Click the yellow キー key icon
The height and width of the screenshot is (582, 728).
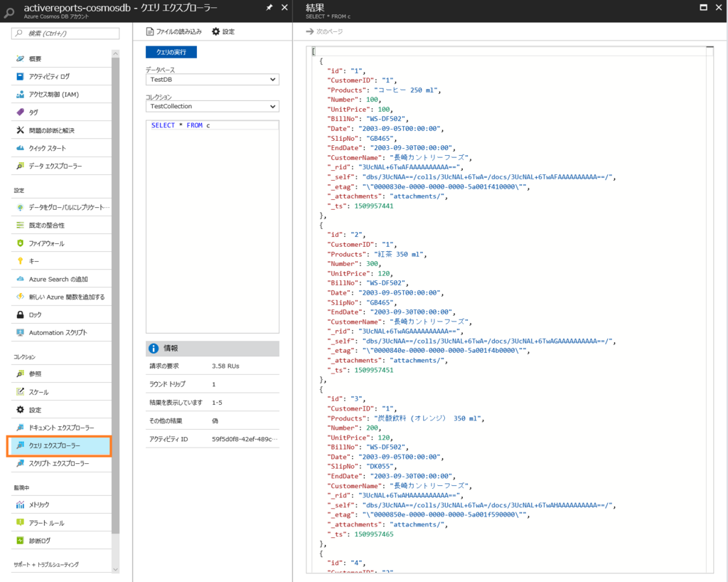click(x=20, y=261)
